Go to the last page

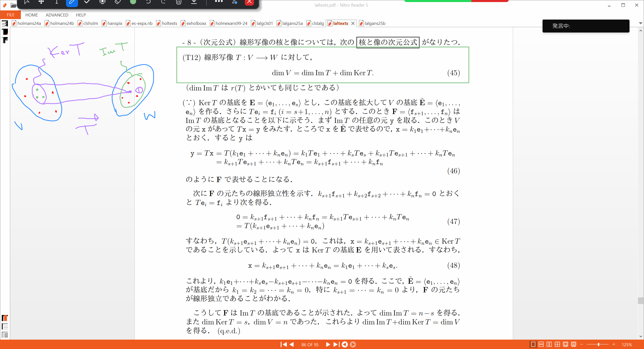click(x=336, y=344)
